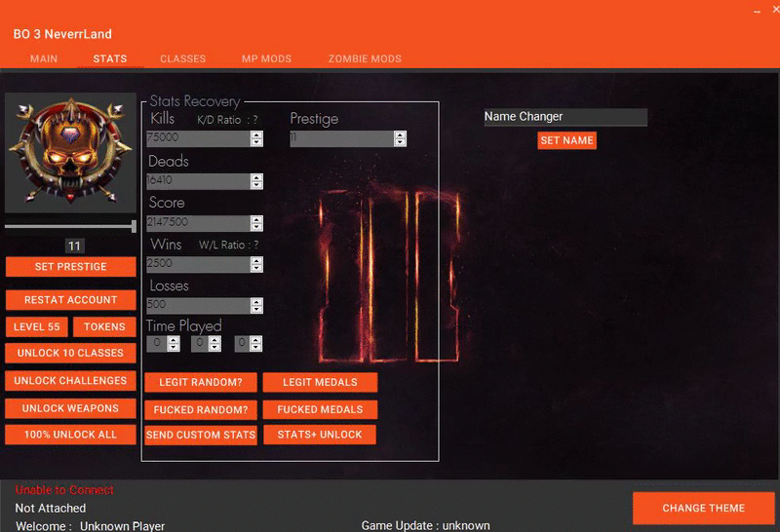Click the Deads number field
This screenshot has width=780, height=532.
199,181
